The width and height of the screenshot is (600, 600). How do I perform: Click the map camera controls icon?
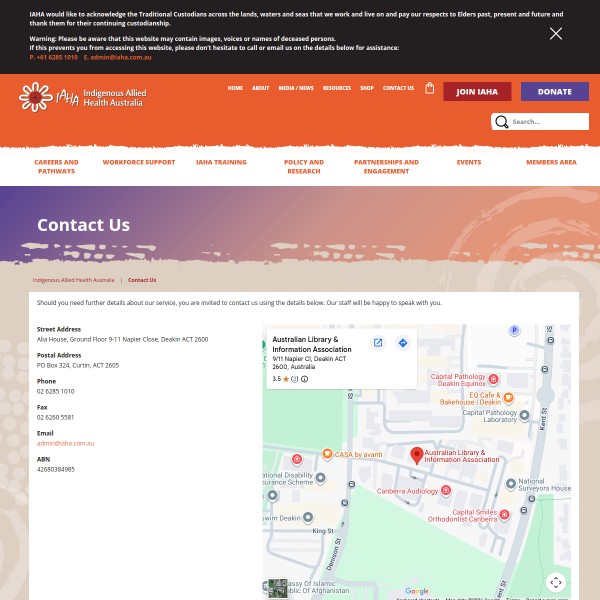[556, 582]
